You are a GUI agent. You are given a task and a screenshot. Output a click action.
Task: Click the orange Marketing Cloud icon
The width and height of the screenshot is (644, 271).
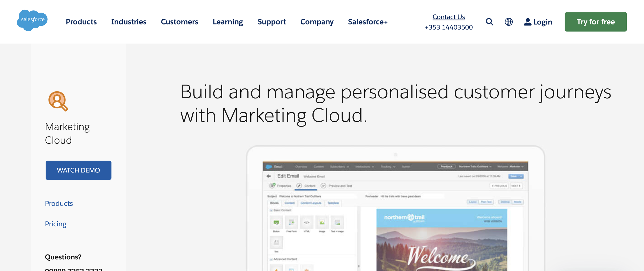click(x=58, y=101)
